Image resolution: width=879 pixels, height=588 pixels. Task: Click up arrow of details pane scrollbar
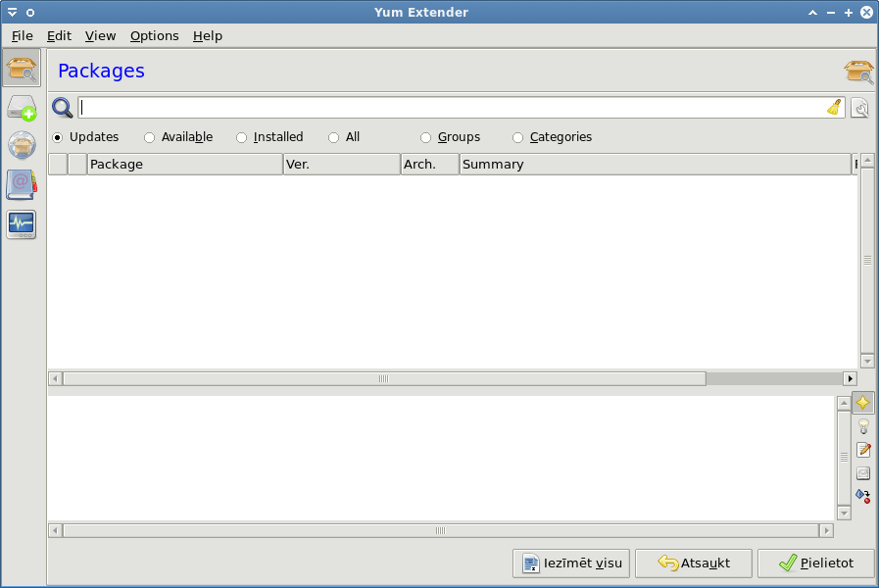coord(844,403)
